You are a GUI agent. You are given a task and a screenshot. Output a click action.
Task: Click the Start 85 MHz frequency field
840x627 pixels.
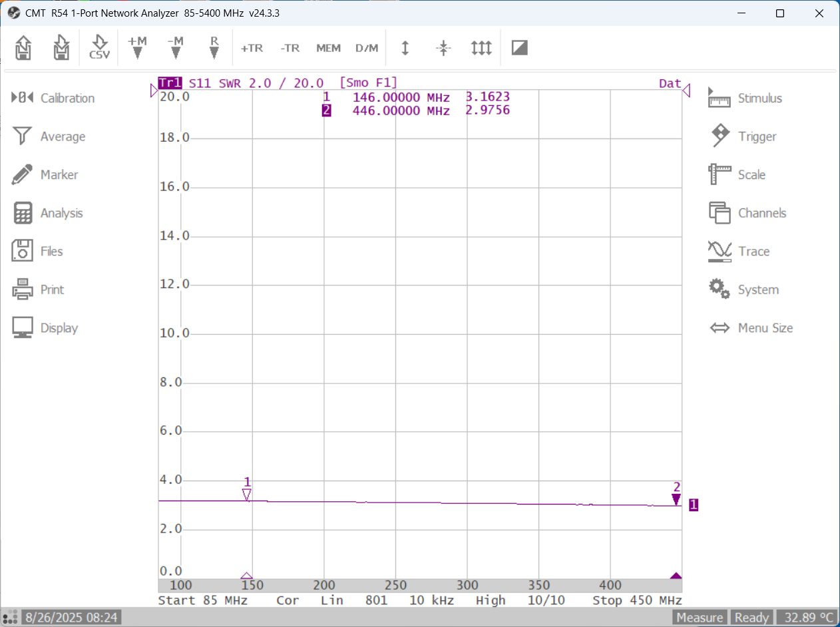[x=202, y=600]
